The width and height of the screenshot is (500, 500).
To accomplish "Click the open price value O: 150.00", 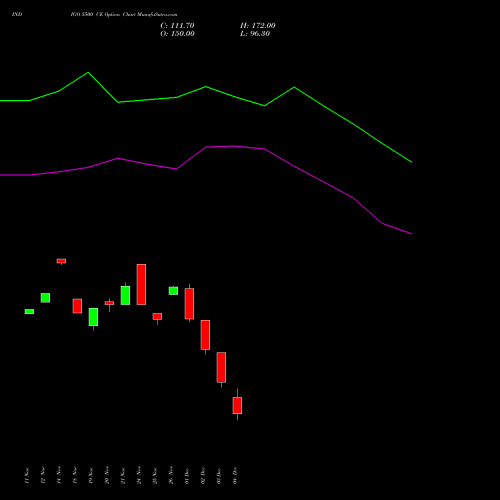I will click(x=177, y=34).
